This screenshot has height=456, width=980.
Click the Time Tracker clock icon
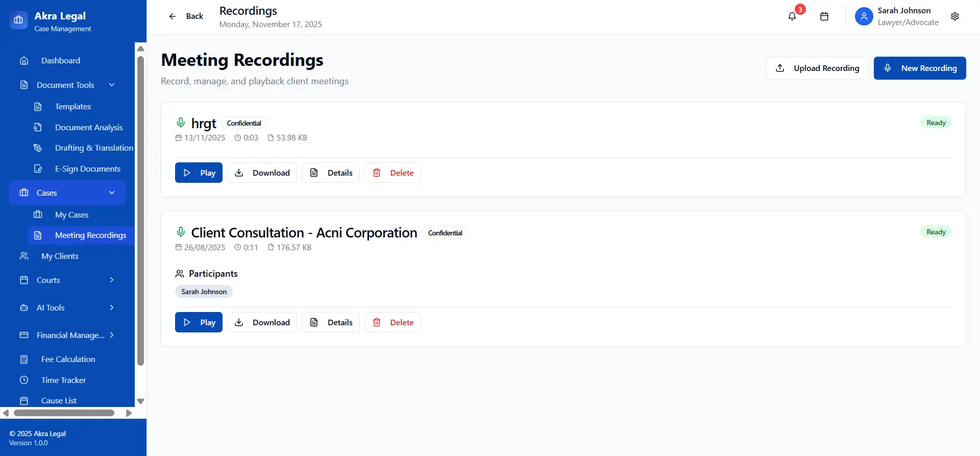pos(24,380)
